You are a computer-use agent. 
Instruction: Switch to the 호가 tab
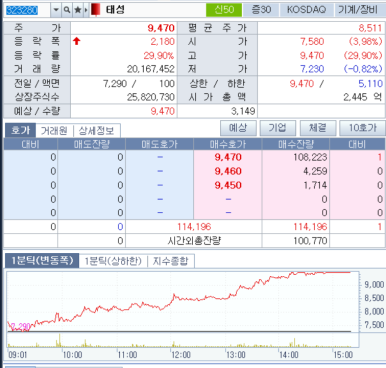(20, 130)
